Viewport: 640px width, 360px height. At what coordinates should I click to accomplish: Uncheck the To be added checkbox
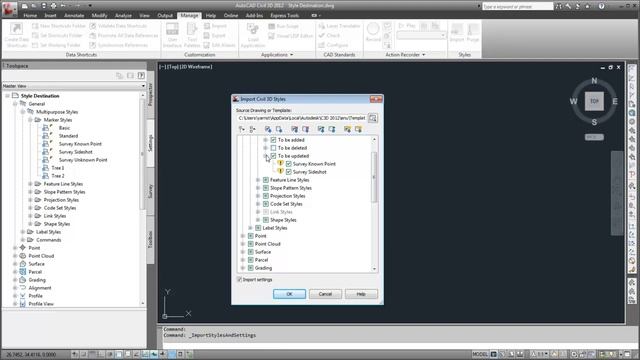click(273, 140)
